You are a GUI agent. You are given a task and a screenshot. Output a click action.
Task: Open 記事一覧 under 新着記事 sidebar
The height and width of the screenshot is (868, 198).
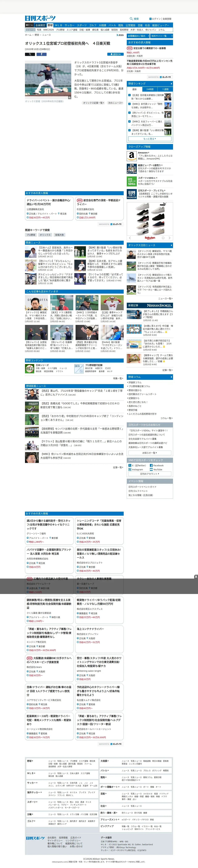click(167, 370)
